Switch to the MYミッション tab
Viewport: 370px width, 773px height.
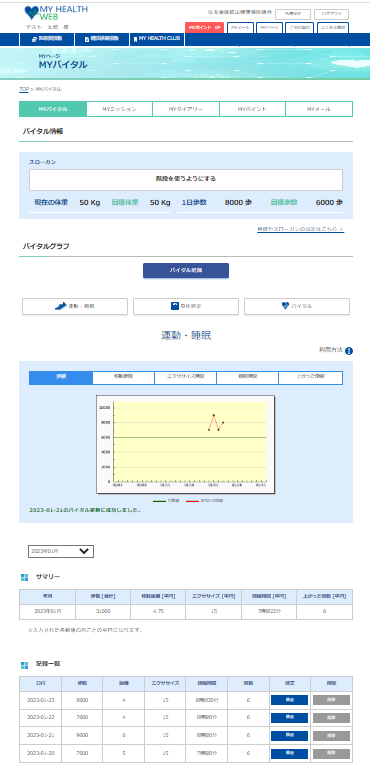pos(119,109)
